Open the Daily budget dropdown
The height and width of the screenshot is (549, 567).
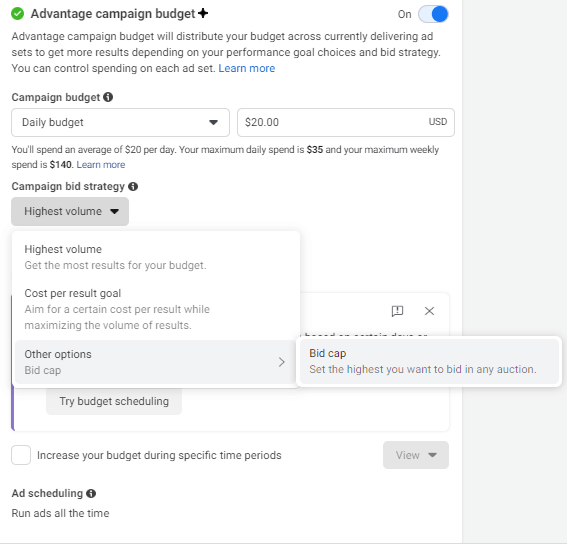point(120,122)
